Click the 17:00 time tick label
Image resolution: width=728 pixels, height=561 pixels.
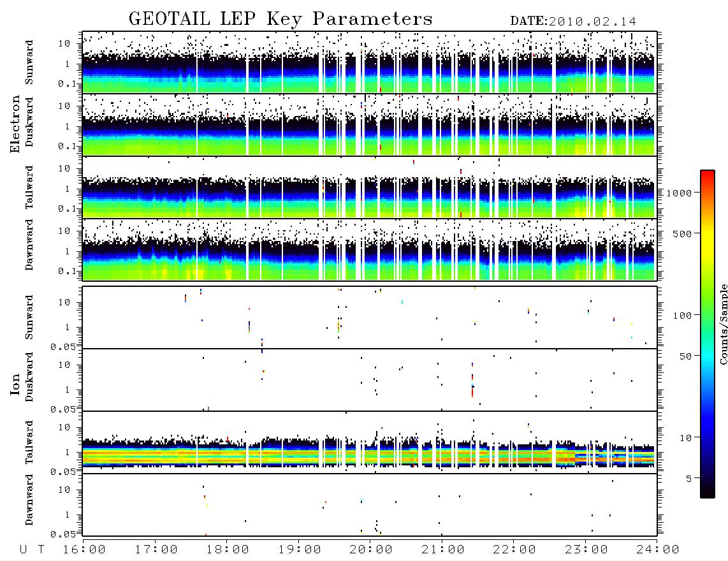(156, 550)
